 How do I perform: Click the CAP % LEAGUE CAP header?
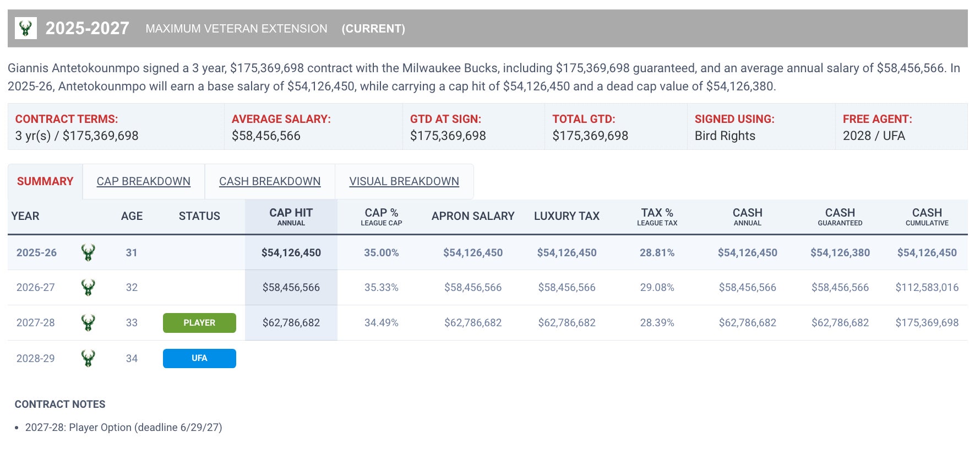coord(381,217)
